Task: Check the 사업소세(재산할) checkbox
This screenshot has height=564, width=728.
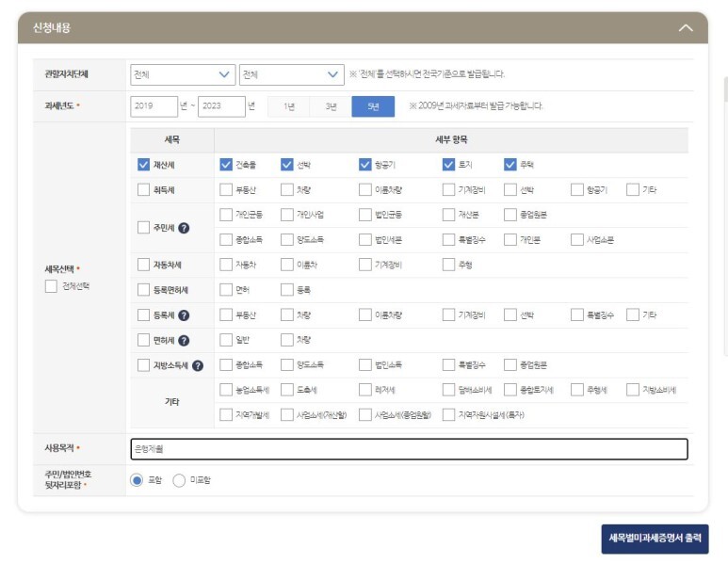Action: [x=287, y=415]
